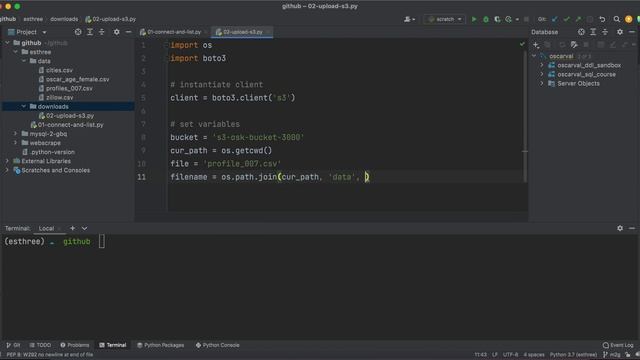Click the Git push arrow
640x360 pixels.
pos(578,19)
